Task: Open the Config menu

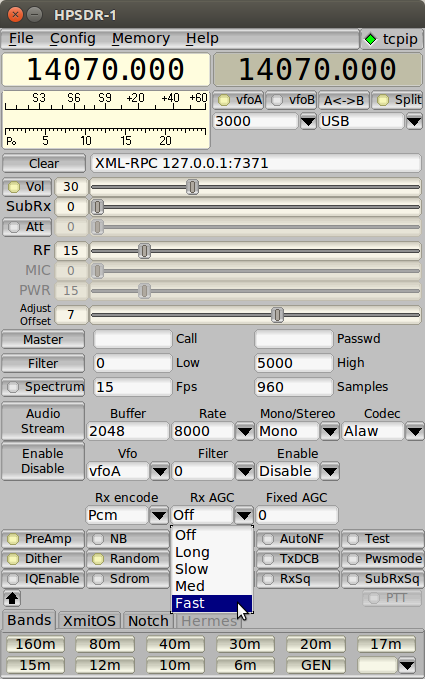Action: [72, 39]
